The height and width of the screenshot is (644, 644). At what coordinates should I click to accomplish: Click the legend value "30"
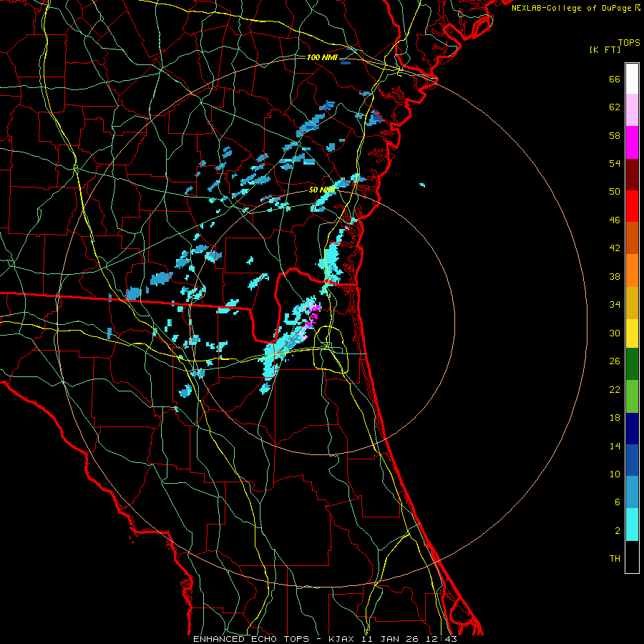click(615, 333)
